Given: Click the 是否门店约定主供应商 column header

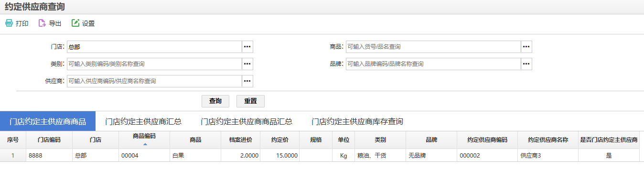Looking at the screenshot, I should click(x=609, y=140).
